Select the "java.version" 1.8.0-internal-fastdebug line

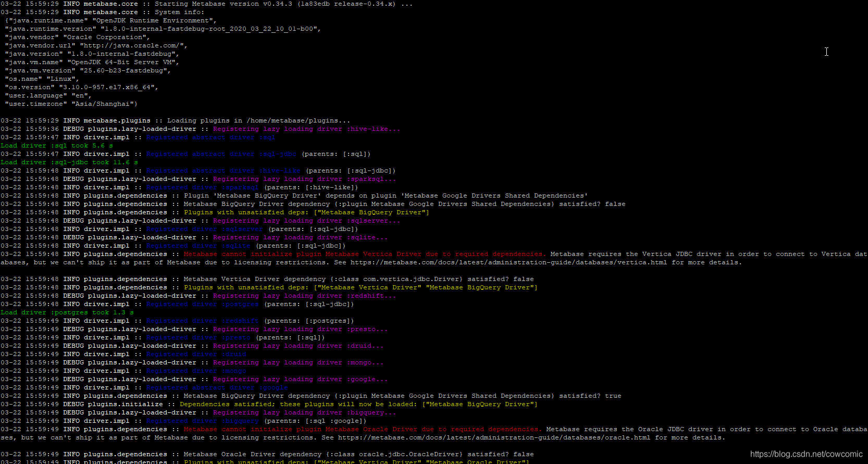coord(92,54)
